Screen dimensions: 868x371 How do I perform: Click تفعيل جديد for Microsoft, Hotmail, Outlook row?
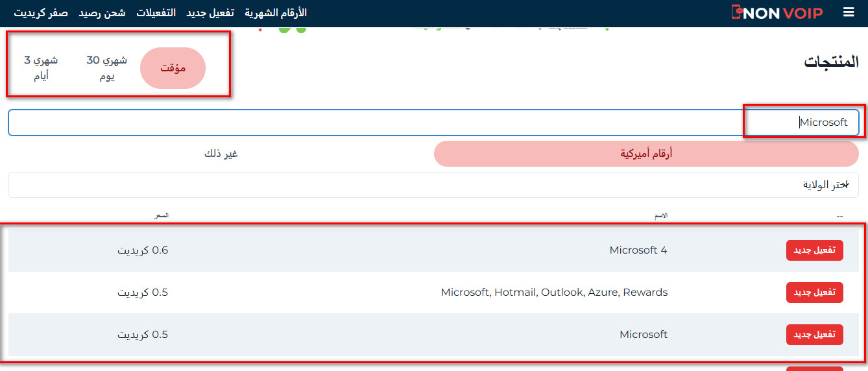(x=815, y=293)
